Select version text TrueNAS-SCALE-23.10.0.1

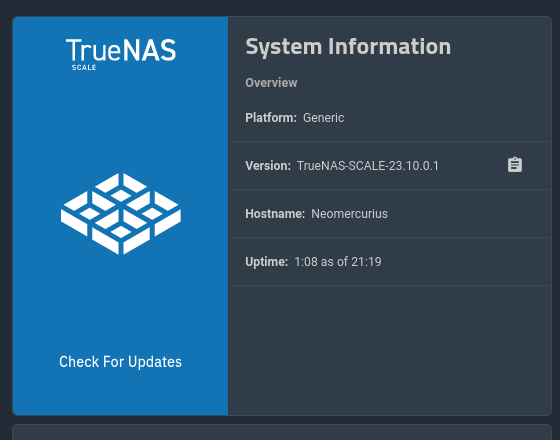point(368,166)
